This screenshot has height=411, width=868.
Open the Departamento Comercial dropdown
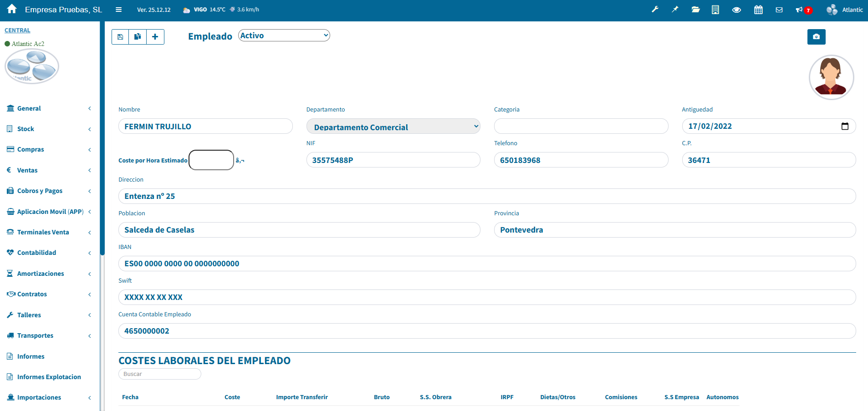[393, 127]
